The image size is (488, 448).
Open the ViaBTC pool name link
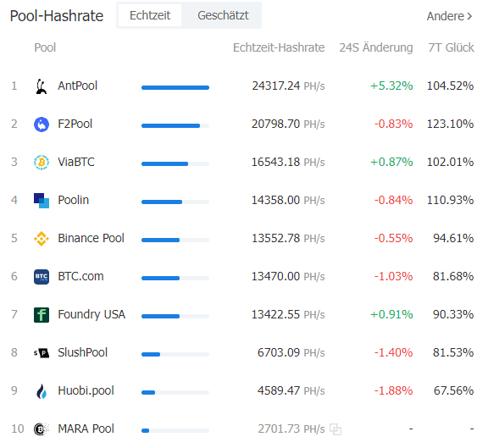point(76,162)
